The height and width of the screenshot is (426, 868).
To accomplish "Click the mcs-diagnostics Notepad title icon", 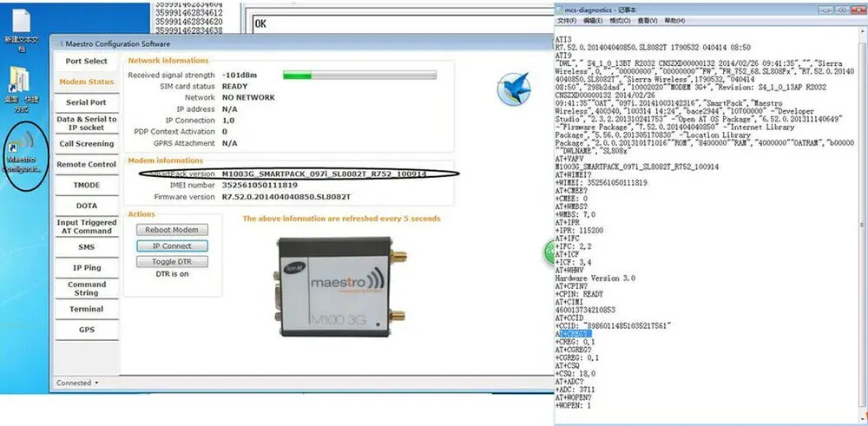I will 560,10.
